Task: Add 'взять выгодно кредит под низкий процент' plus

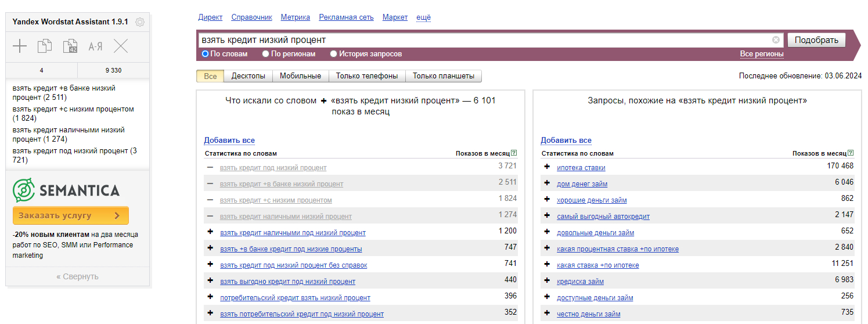Action: (210, 281)
